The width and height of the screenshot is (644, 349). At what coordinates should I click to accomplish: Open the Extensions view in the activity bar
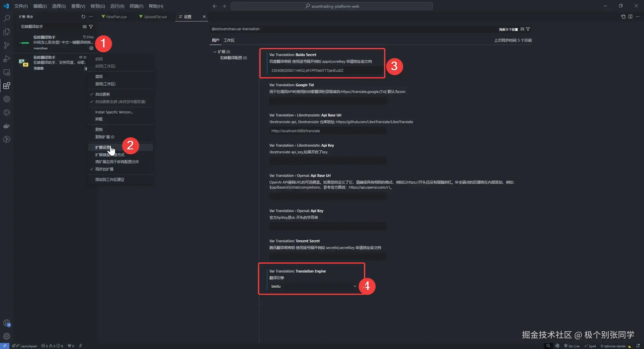click(x=7, y=86)
